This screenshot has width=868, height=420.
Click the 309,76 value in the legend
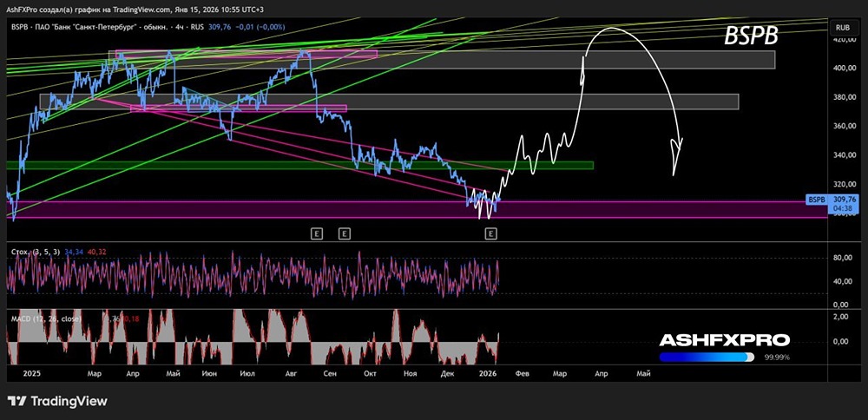point(220,27)
